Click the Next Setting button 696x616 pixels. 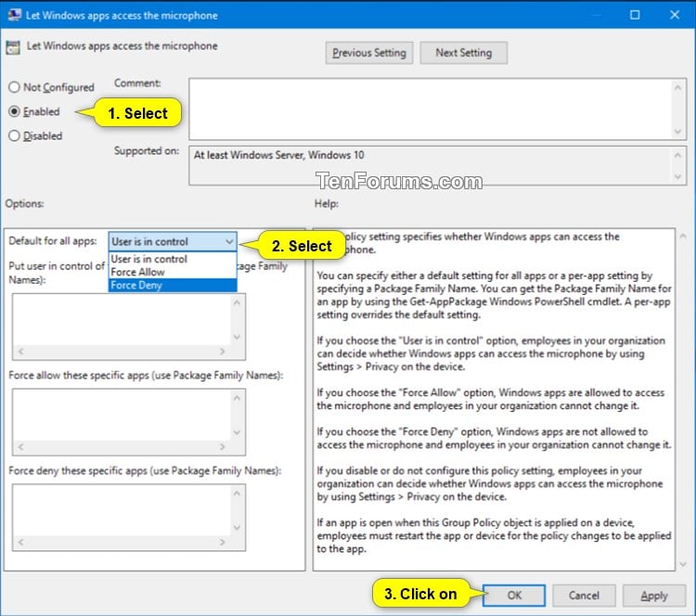[x=463, y=53]
